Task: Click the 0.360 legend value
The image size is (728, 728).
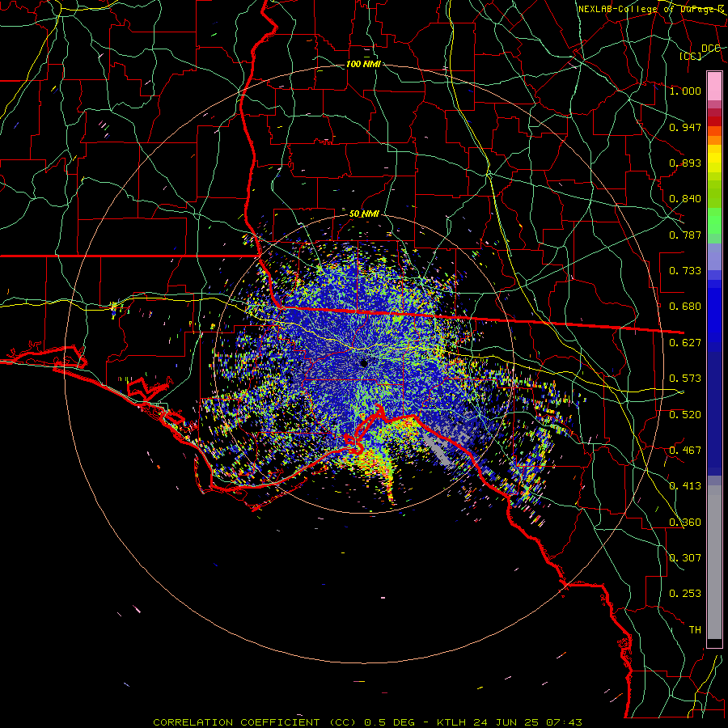Action: click(x=685, y=523)
